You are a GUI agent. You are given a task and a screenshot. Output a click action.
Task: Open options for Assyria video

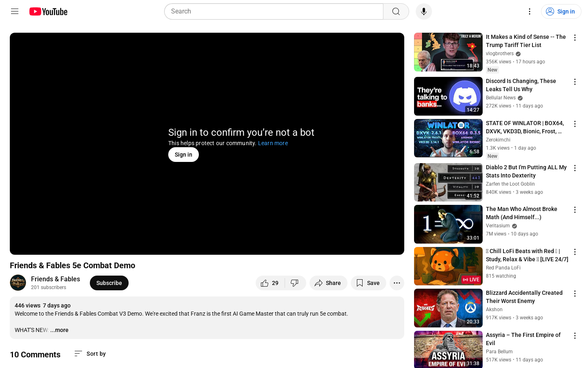tap(575, 336)
